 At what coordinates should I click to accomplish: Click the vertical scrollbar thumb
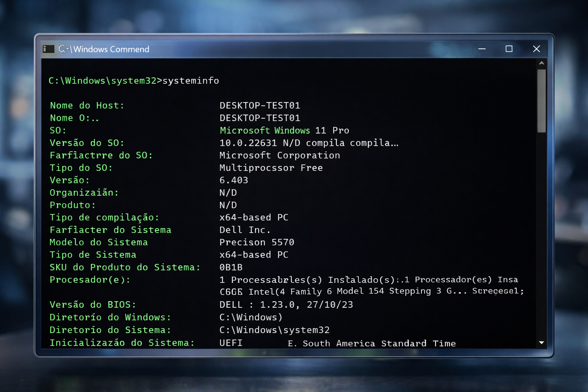pos(541,100)
